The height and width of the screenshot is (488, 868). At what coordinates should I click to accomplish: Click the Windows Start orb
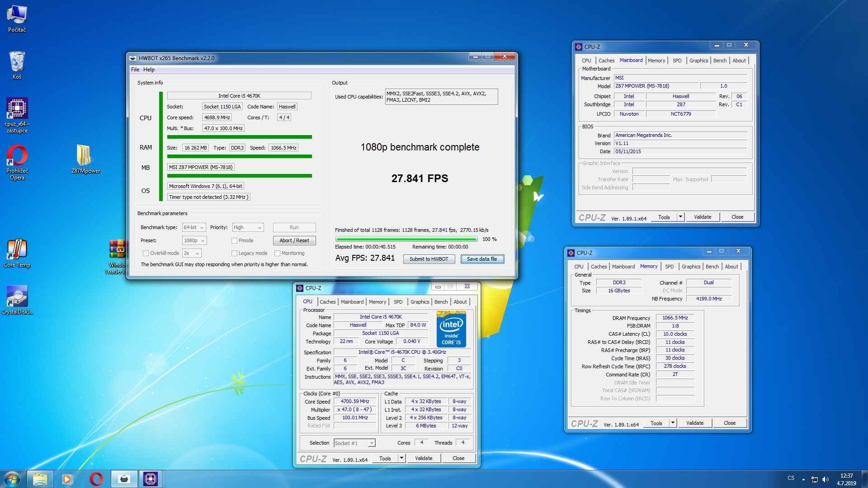(12, 479)
